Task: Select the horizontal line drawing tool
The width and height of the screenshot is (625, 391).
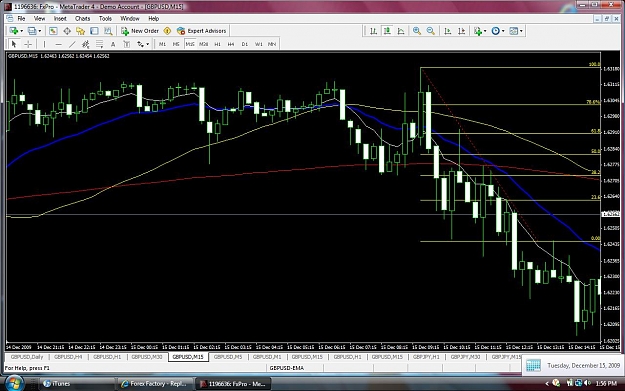Action: point(59,44)
